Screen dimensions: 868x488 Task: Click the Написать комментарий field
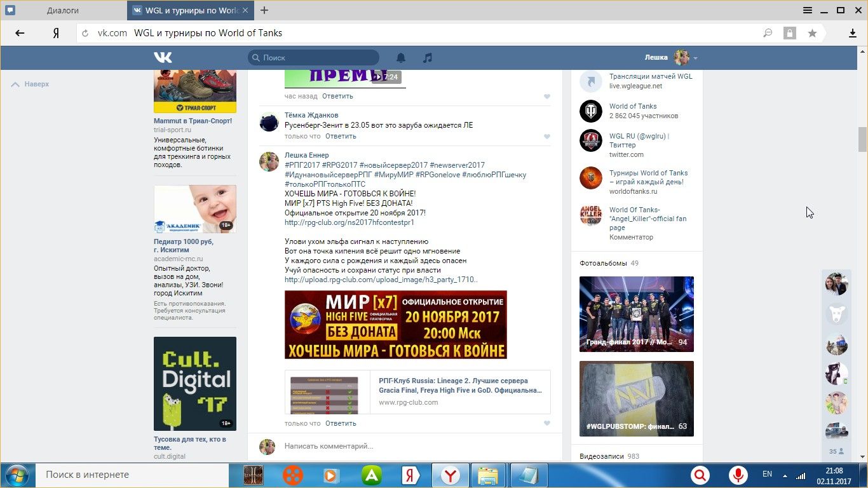pyautogui.click(x=416, y=446)
